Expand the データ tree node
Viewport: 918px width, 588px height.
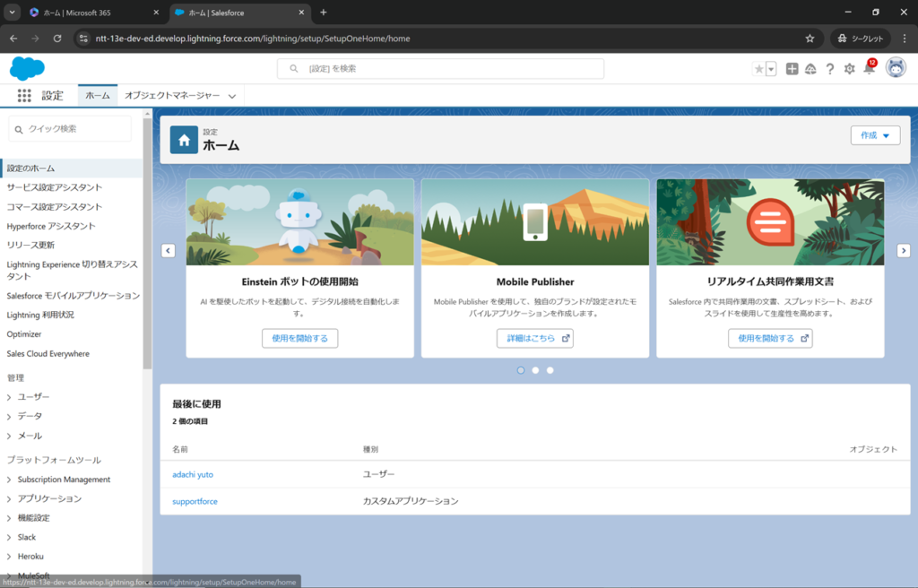[9, 417]
